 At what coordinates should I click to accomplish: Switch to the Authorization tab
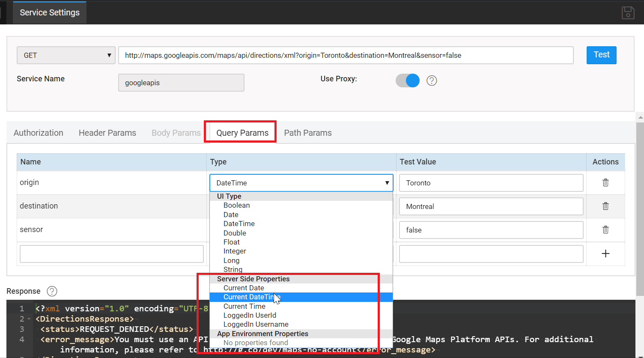[x=39, y=133]
